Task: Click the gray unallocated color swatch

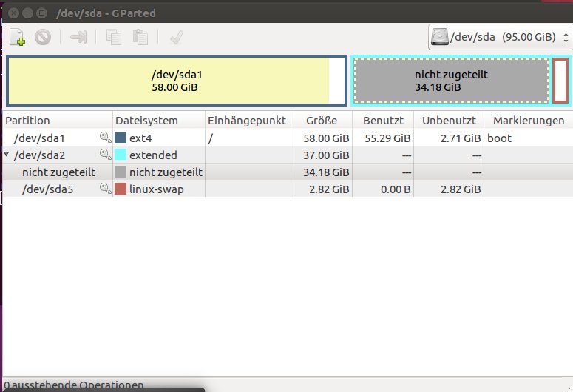Action: pos(121,172)
